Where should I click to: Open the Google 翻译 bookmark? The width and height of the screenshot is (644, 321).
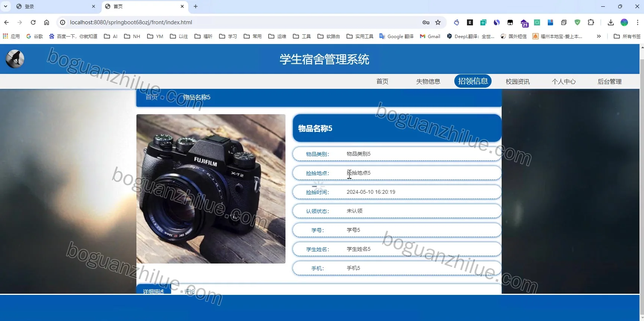pos(397,36)
